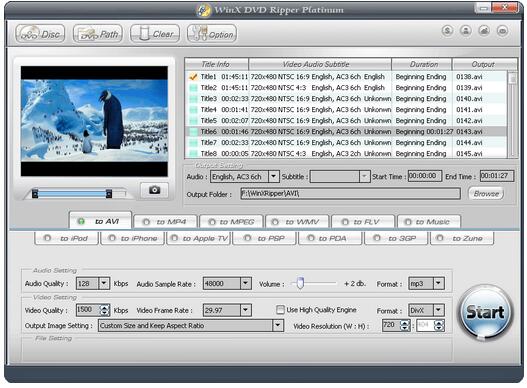Click the video preview thumbnail
The height and width of the screenshot is (388, 527).
(x=94, y=121)
